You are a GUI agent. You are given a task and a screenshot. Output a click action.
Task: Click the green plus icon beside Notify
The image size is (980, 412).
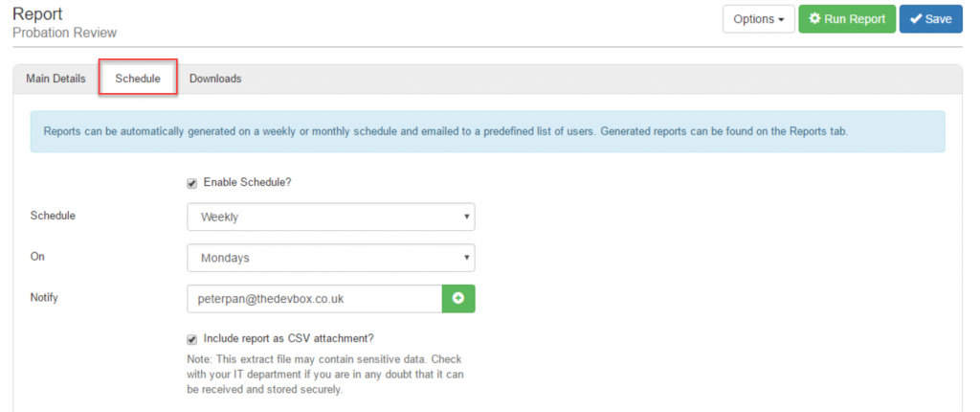tap(457, 299)
